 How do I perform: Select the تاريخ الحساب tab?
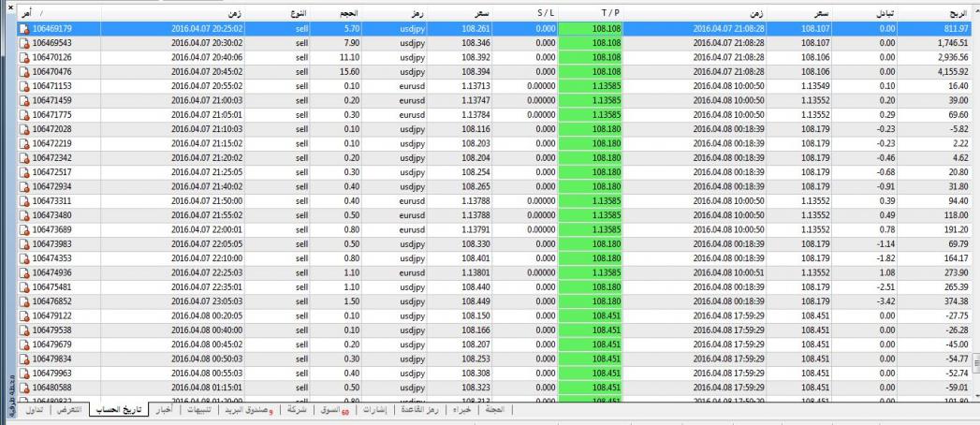tap(119, 411)
